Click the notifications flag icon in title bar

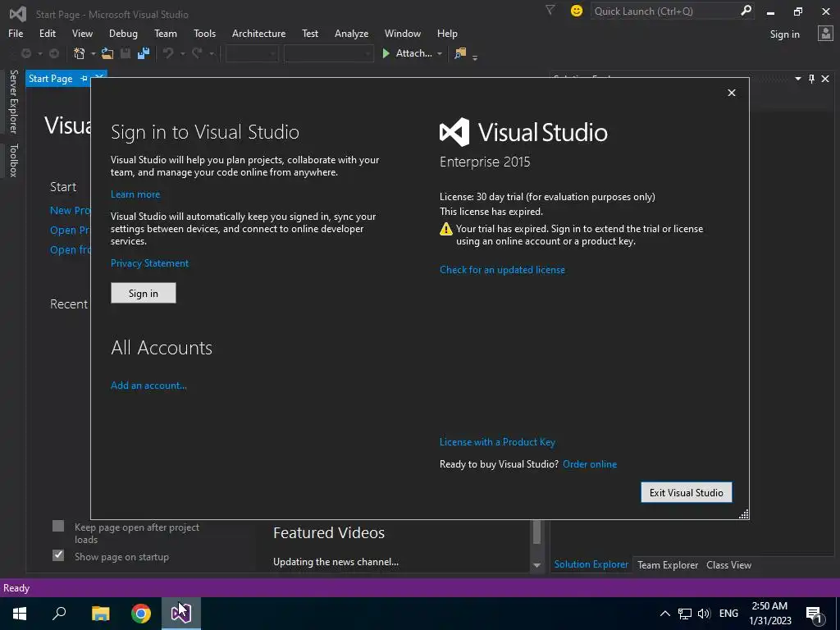550,10
